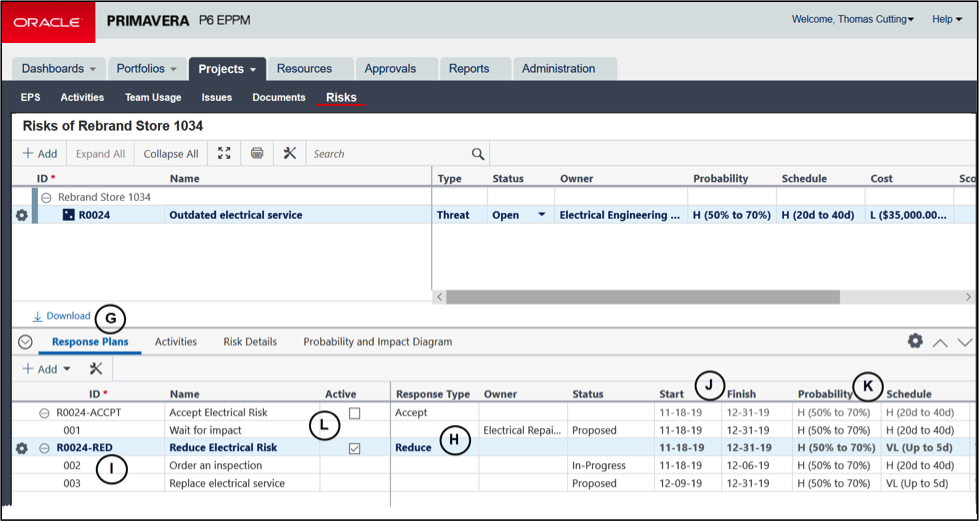The image size is (979, 521).
Task: Click the search magnifier icon
Action: coord(478,154)
